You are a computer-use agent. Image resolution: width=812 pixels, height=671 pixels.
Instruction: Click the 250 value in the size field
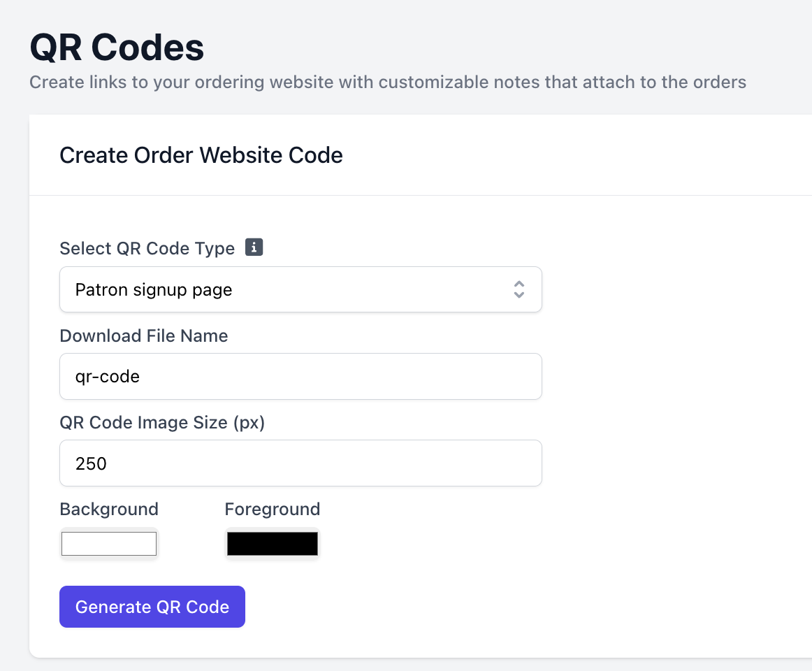point(91,463)
